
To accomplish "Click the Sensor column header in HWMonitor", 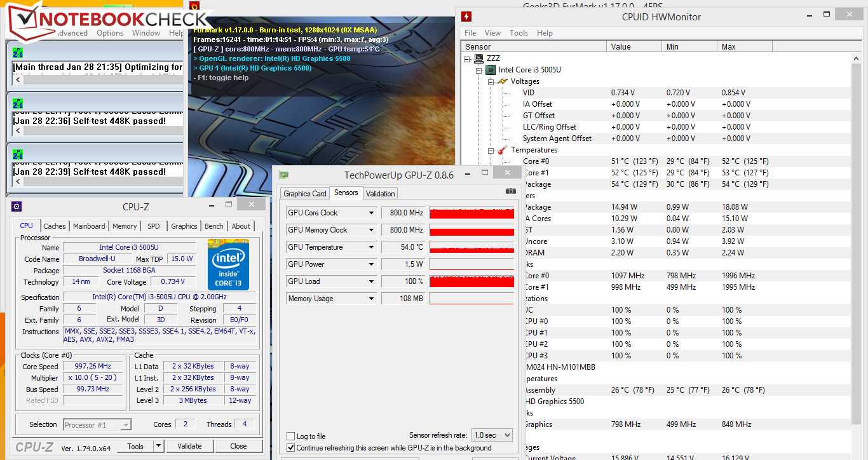I will click(x=534, y=46).
